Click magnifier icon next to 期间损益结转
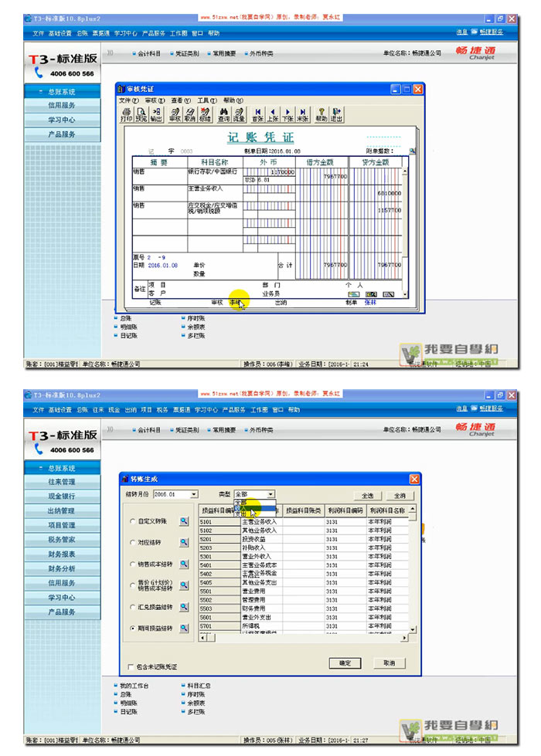 tap(184, 629)
